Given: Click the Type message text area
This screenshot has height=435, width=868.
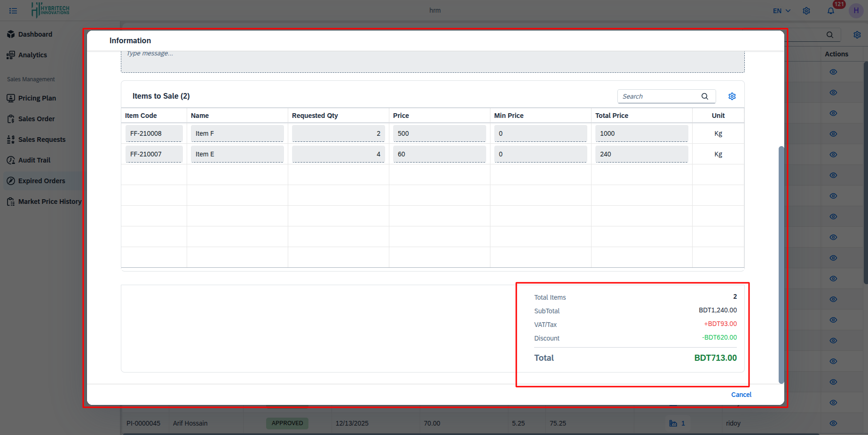Looking at the screenshot, I should tap(433, 61).
